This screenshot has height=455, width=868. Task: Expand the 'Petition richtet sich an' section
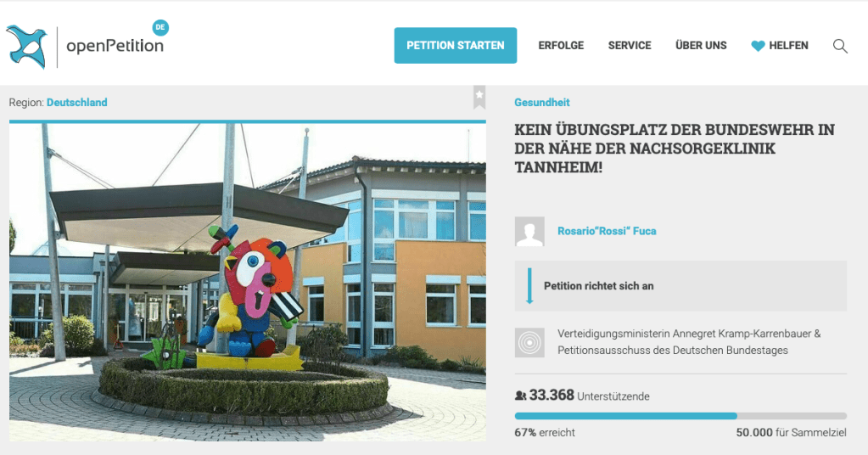pos(680,285)
